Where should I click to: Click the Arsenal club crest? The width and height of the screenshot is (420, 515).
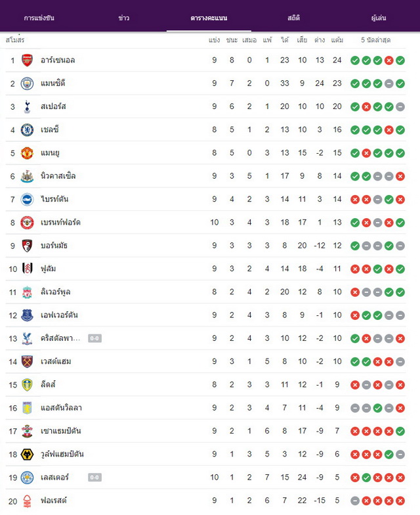point(28,60)
